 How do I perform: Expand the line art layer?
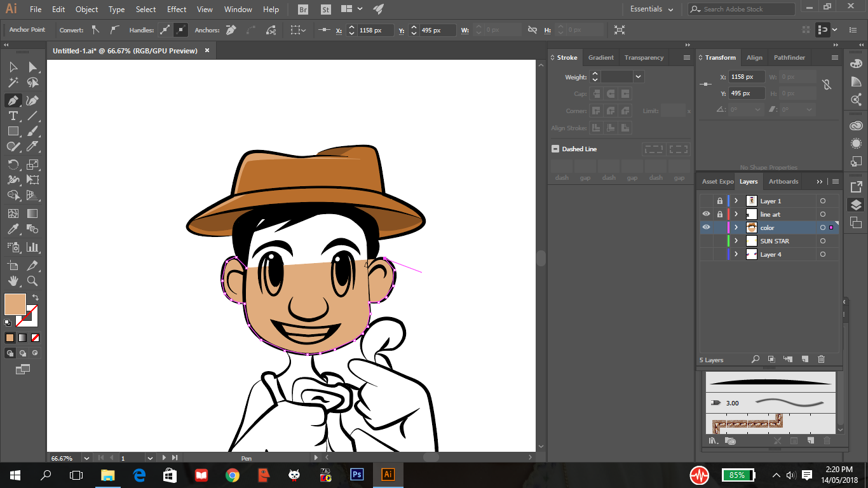[x=736, y=214]
